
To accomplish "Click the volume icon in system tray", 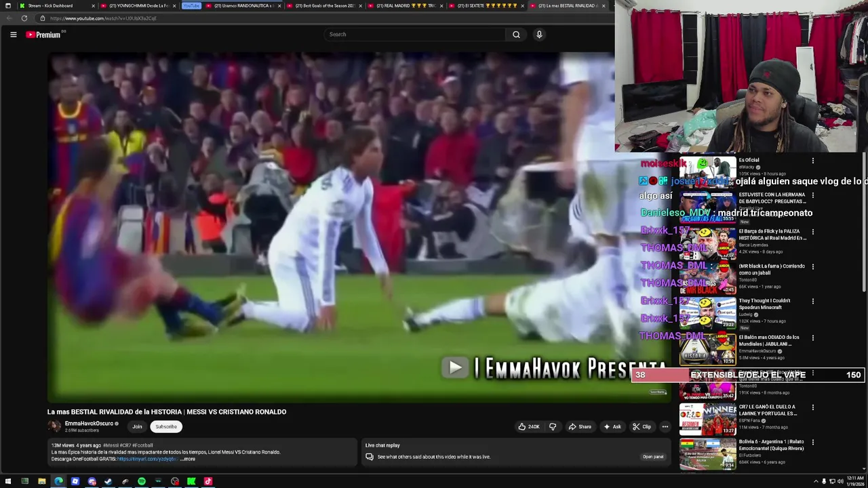I will tap(841, 481).
